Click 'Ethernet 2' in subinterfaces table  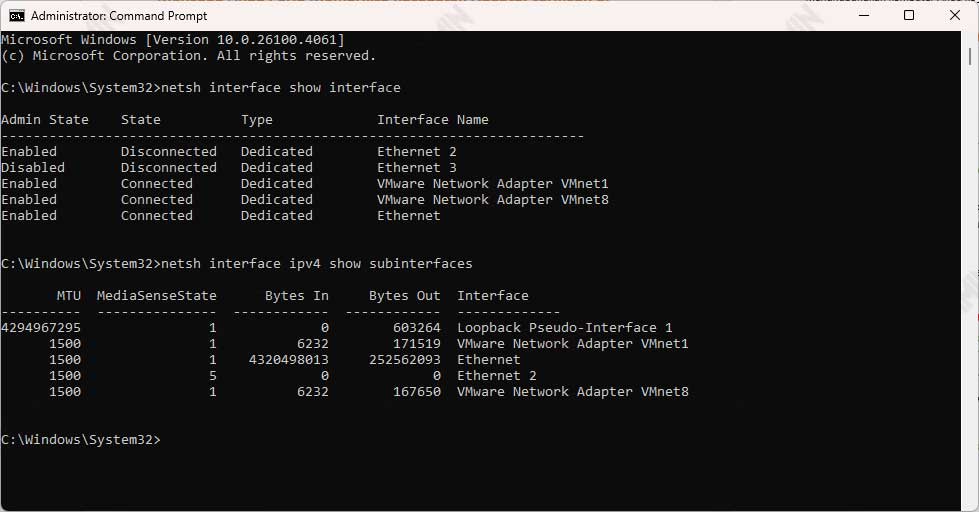[x=496, y=375]
